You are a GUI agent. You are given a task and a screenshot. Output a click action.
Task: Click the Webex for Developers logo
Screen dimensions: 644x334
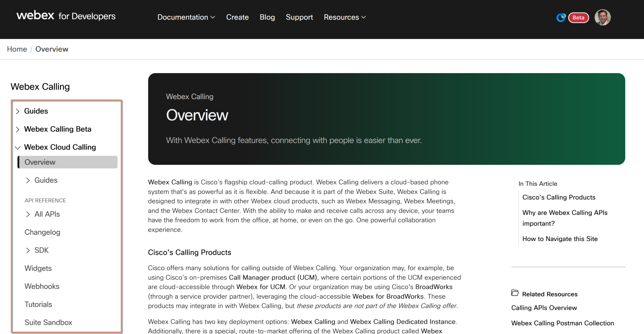(66, 16)
